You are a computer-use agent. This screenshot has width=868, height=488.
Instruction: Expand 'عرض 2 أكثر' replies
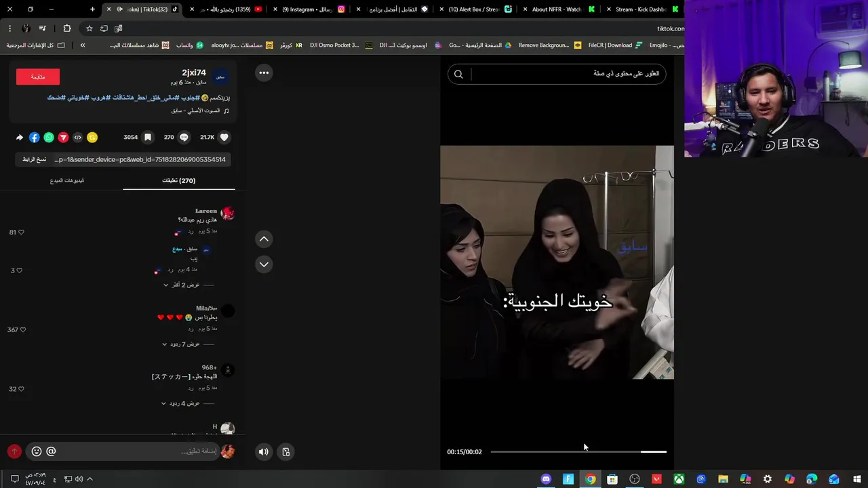pos(181,285)
